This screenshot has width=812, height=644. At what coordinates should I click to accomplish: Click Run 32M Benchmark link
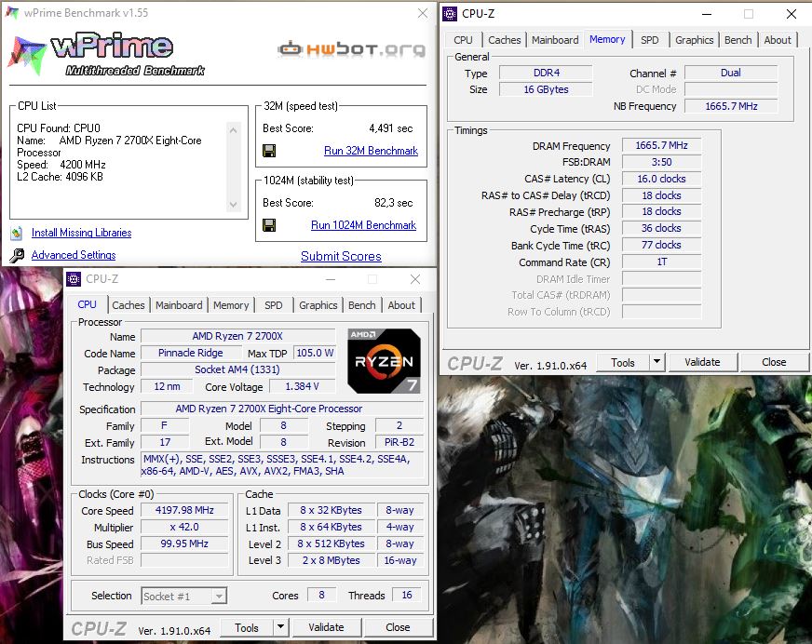pyautogui.click(x=371, y=151)
